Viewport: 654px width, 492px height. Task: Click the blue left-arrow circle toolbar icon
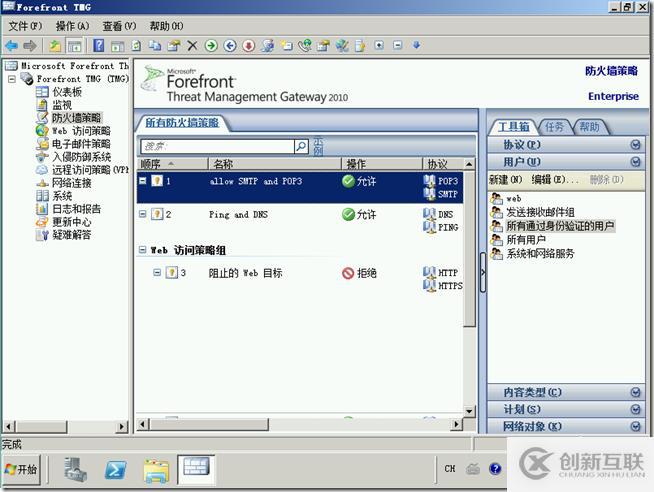230,45
